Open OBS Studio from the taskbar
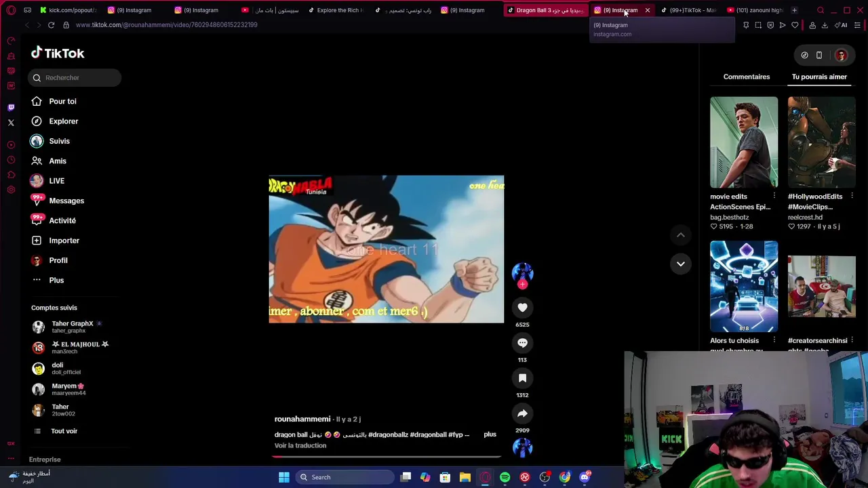Screen dimensions: 868x488 click(545, 477)
